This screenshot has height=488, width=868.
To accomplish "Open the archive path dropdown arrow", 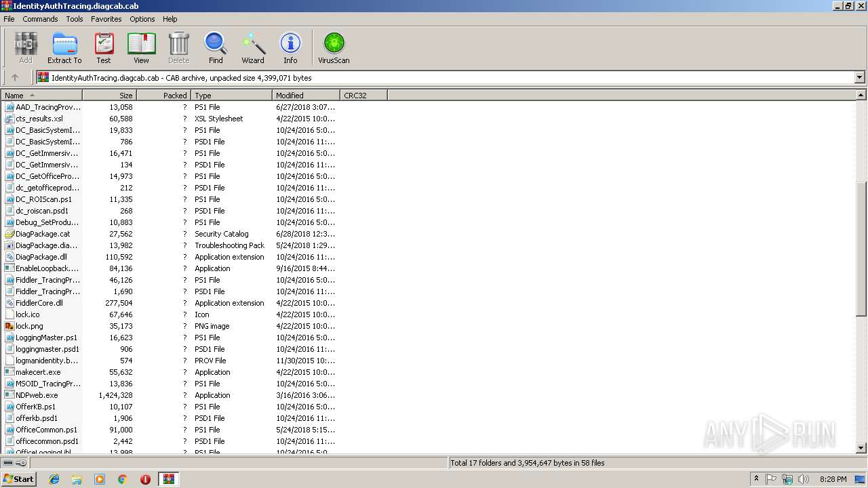I will click(859, 77).
